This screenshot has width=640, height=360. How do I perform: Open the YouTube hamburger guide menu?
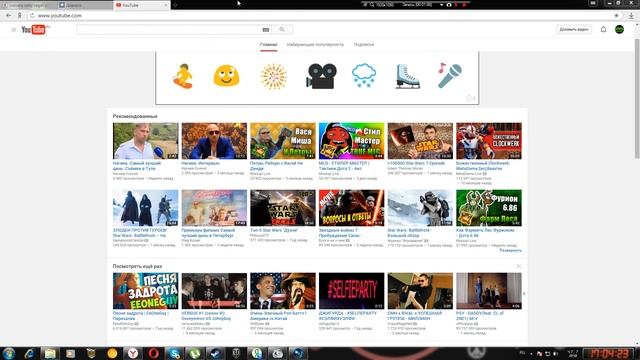13,30
